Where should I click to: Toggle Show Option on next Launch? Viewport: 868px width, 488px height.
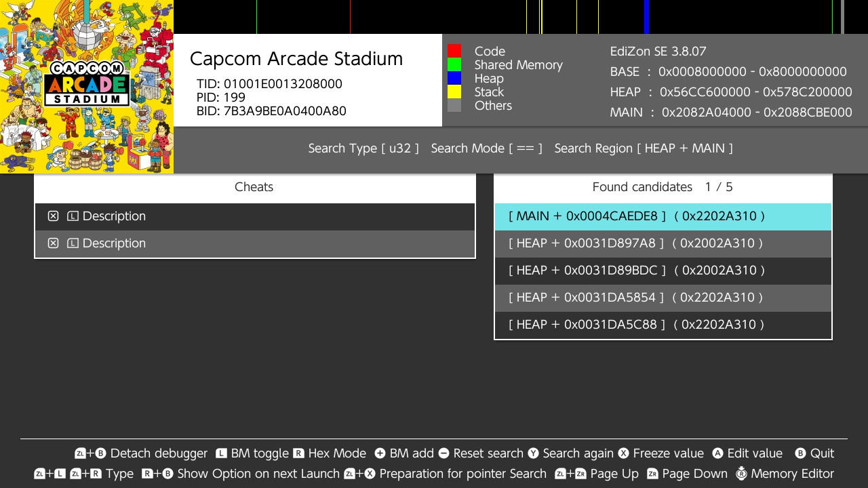(258, 474)
